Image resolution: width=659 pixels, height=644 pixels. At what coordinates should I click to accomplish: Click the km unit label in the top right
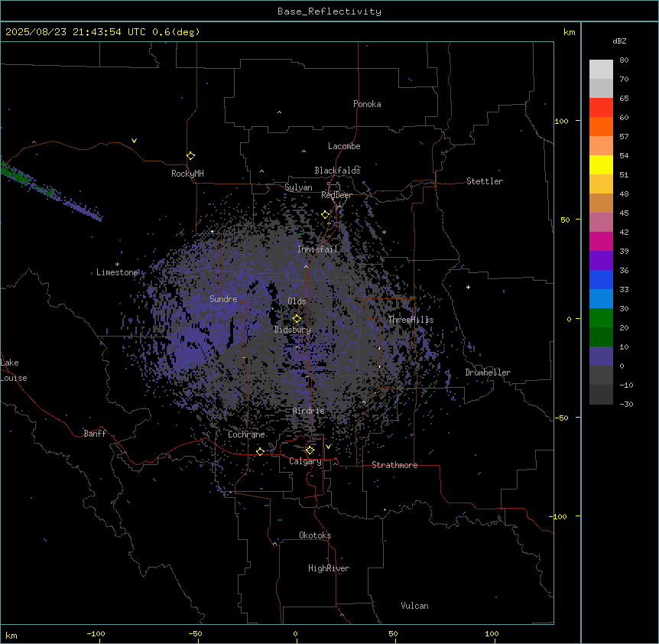[x=569, y=32]
